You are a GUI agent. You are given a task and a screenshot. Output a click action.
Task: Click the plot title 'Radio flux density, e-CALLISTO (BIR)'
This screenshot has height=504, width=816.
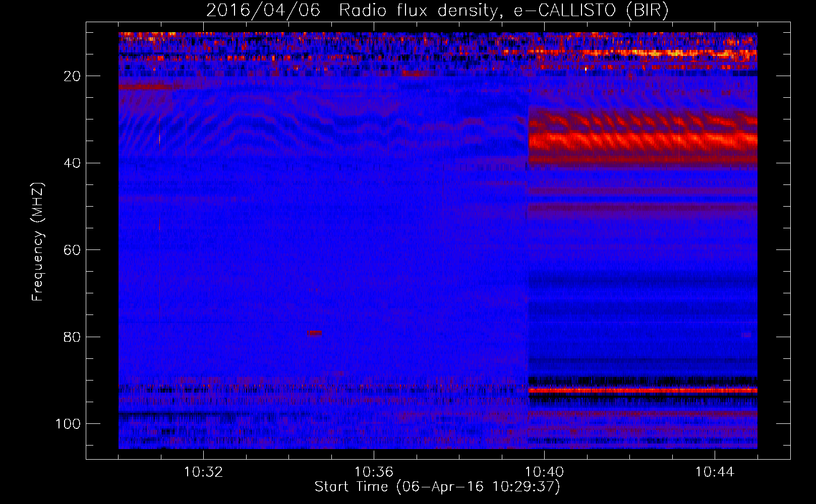[503, 11]
